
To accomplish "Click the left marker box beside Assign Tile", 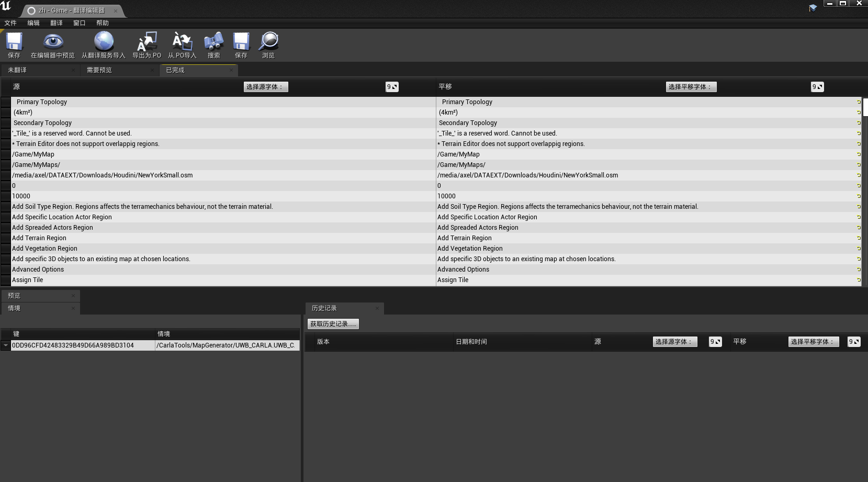I will [6, 280].
